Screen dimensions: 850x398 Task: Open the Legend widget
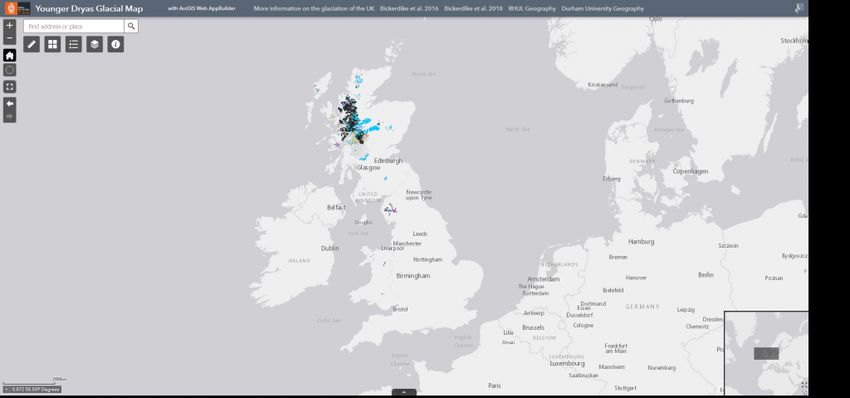pyautogui.click(x=74, y=44)
